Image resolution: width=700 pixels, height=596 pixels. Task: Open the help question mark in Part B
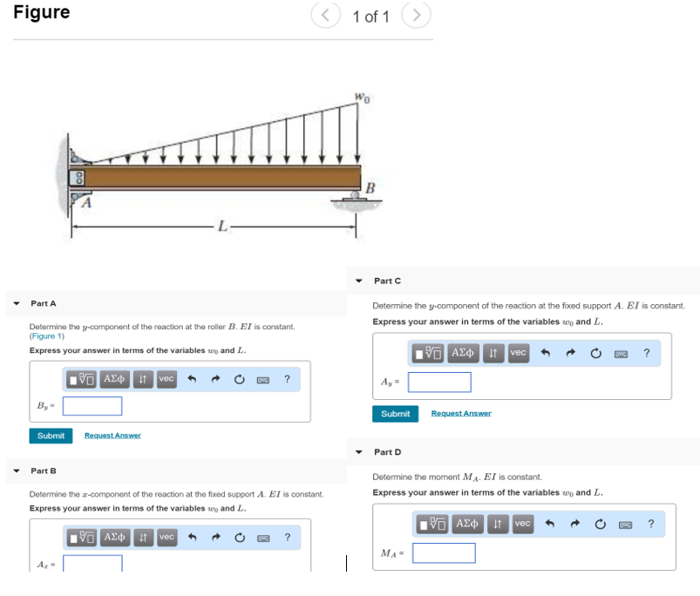[287, 538]
